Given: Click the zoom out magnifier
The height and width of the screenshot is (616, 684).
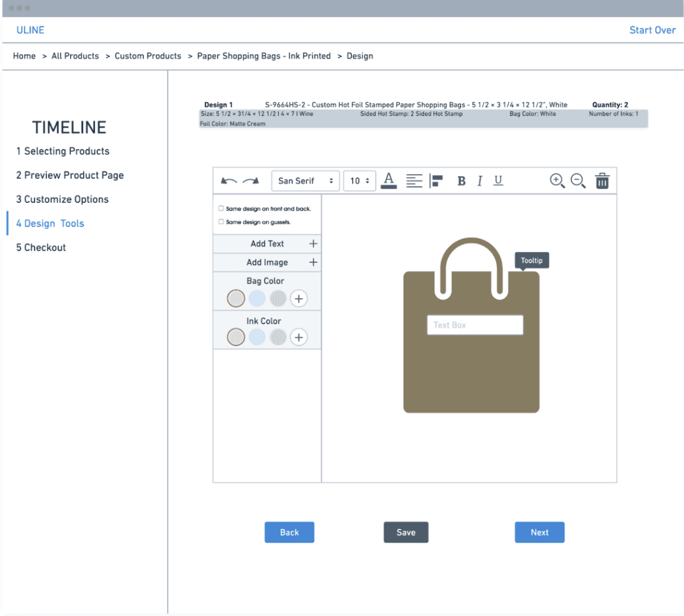Looking at the screenshot, I should (x=578, y=181).
